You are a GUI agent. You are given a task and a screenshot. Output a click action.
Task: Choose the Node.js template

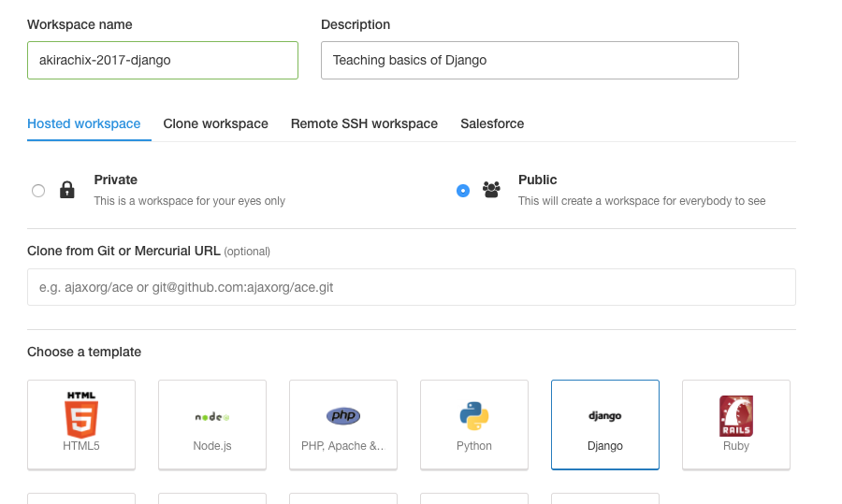pyautogui.click(x=212, y=424)
